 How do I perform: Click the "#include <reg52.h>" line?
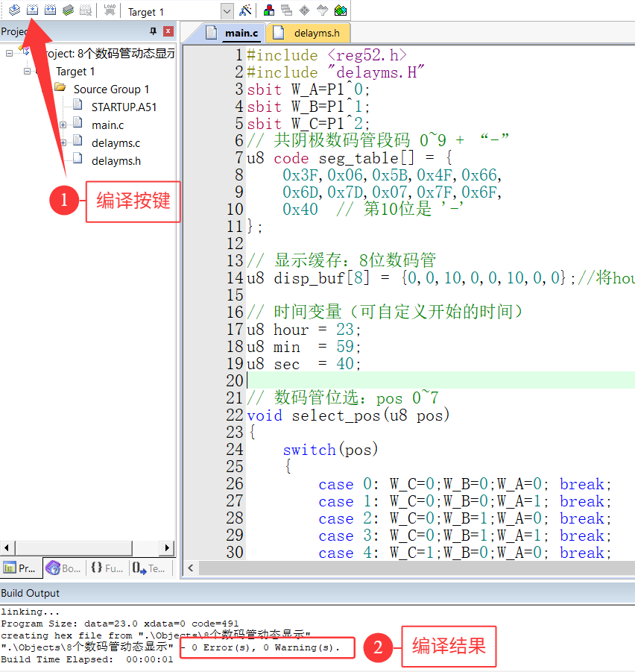tap(326, 55)
